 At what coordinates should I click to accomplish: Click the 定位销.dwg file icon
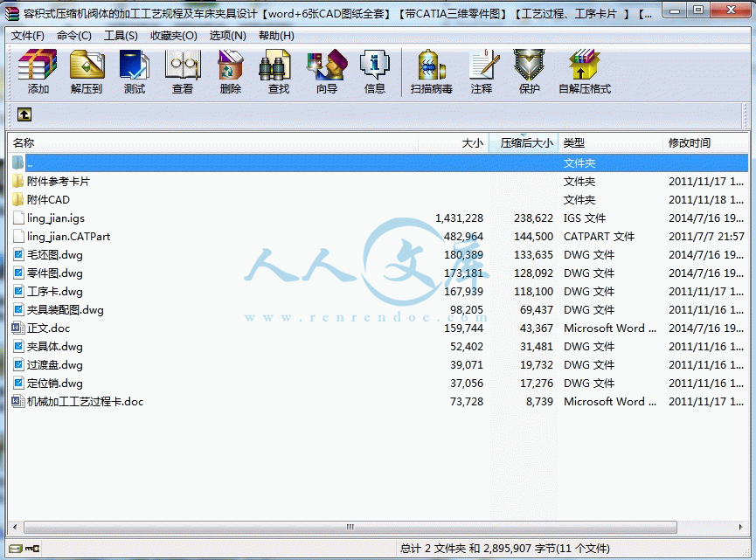(x=18, y=384)
